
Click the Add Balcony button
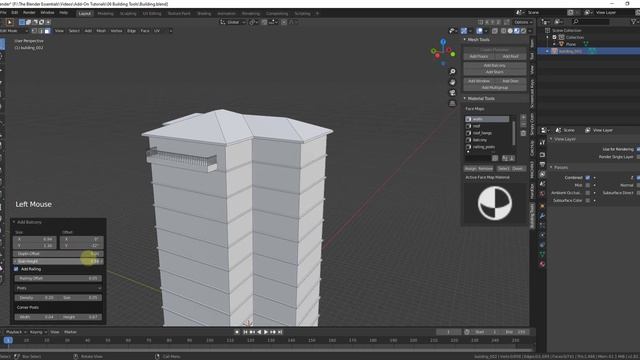pyautogui.click(x=494, y=65)
